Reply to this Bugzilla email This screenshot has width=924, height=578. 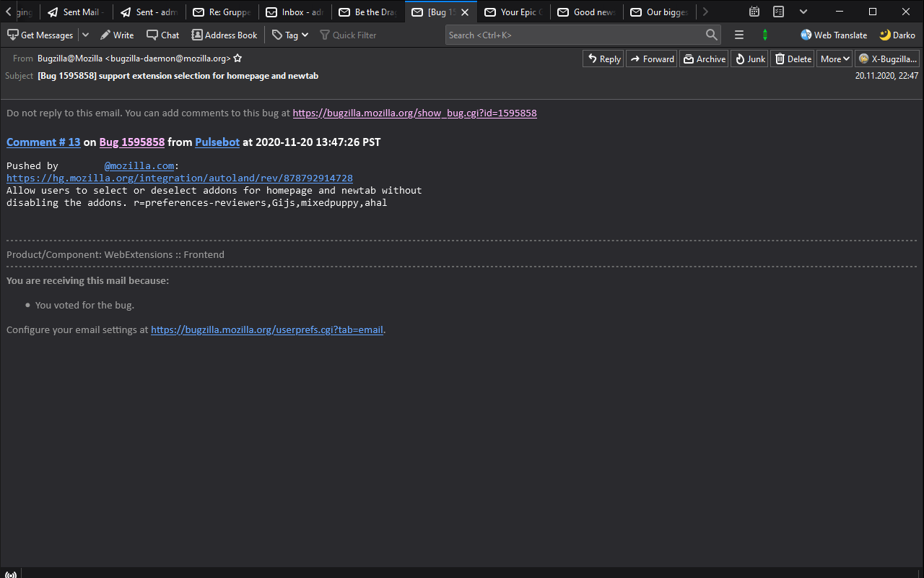pyautogui.click(x=603, y=59)
